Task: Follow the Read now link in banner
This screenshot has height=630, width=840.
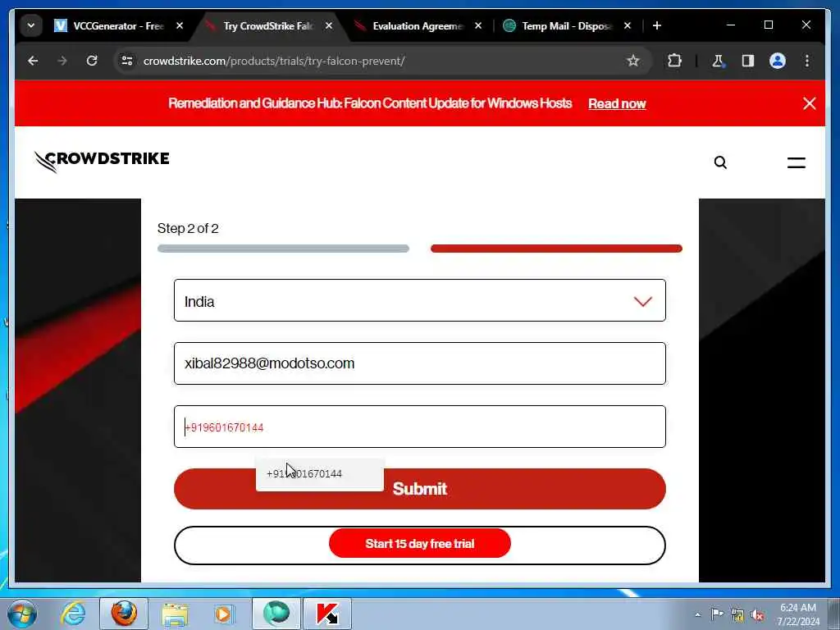Action: coord(617,104)
